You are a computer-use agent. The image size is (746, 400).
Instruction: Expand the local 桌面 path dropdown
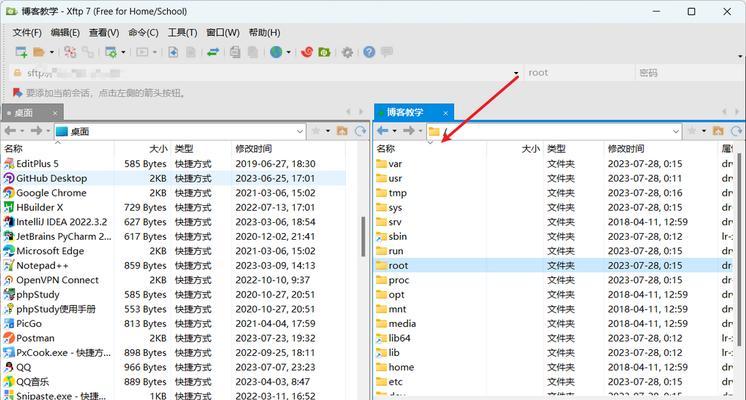[299, 131]
